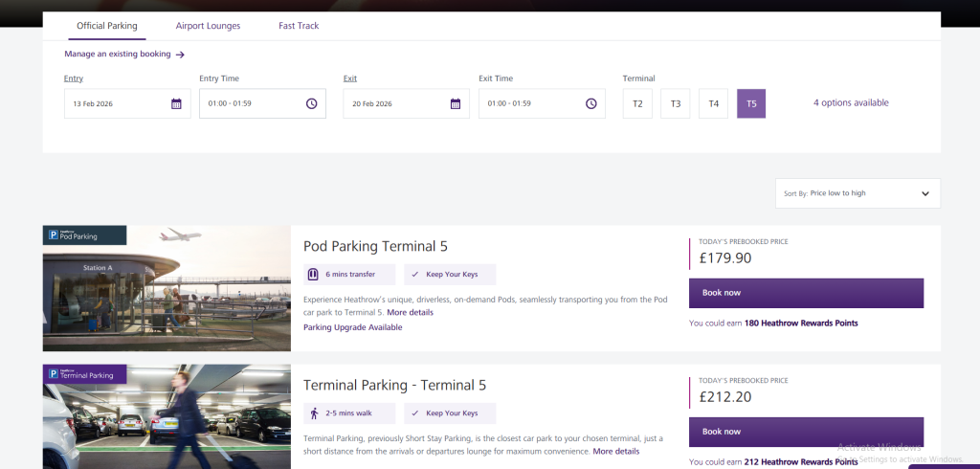The height and width of the screenshot is (469, 980).
Task: Click the checkmark in Terminal Parking Keep Your Keys
Action: click(415, 413)
